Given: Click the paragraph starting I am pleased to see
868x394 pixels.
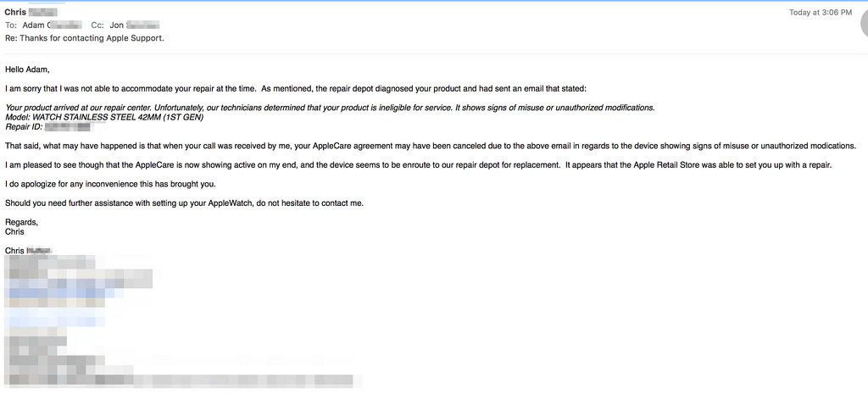Looking at the screenshot, I should [418, 165].
